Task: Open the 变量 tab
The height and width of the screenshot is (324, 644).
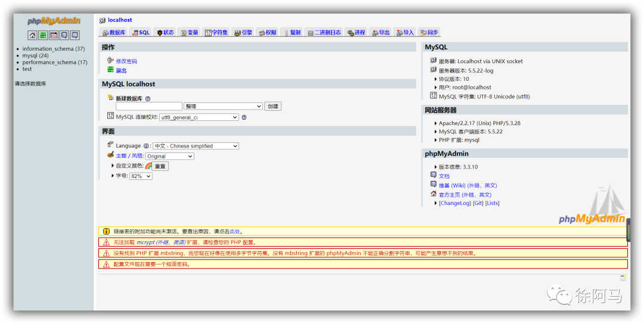Action: tap(190, 32)
